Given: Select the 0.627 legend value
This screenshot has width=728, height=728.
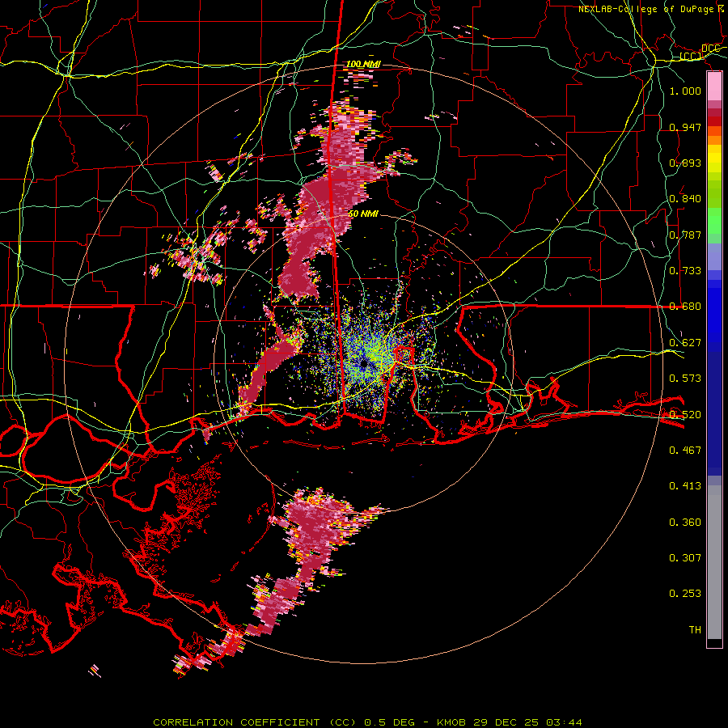Looking at the screenshot, I should [685, 343].
